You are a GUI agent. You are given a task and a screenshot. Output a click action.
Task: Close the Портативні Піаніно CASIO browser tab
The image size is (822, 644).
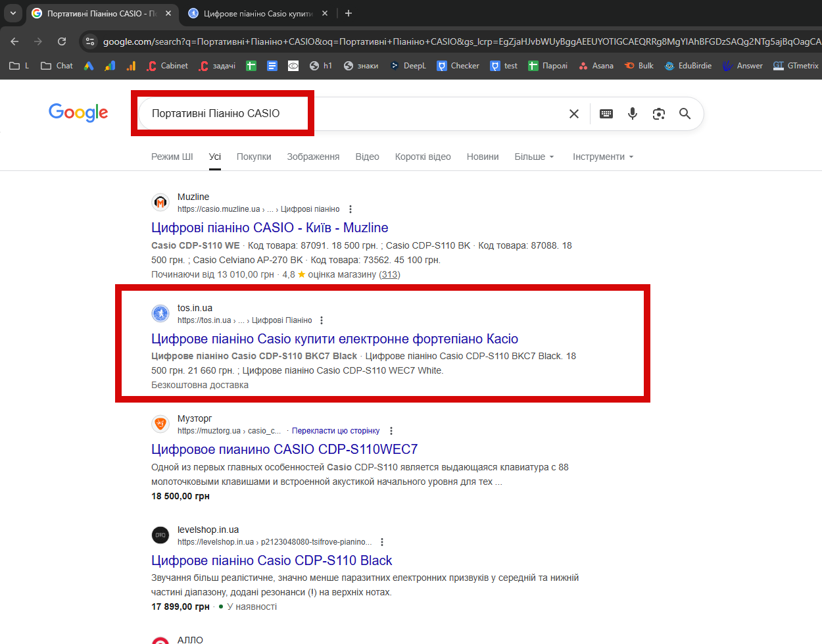[168, 13]
